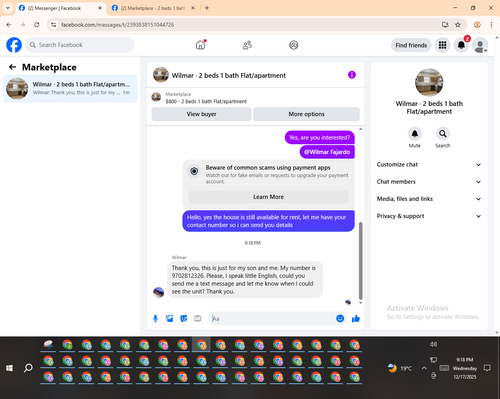500x399 pixels.
Task: Select the Wilmar conversation in the list
Action: 70,89
